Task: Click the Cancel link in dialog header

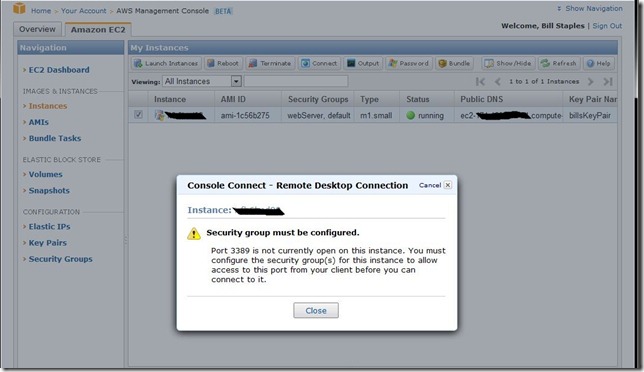Action: coord(430,185)
